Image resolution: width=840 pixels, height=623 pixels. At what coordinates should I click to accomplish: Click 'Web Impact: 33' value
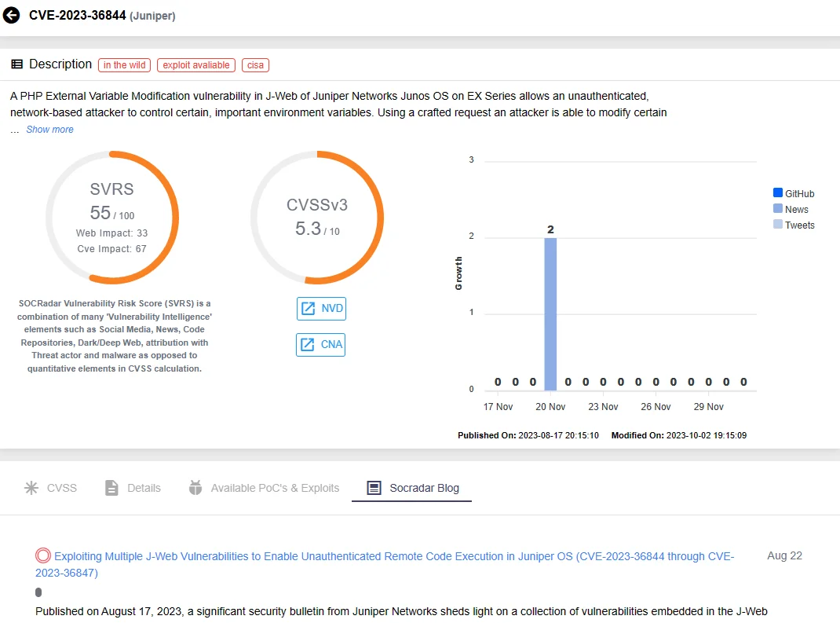112,233
